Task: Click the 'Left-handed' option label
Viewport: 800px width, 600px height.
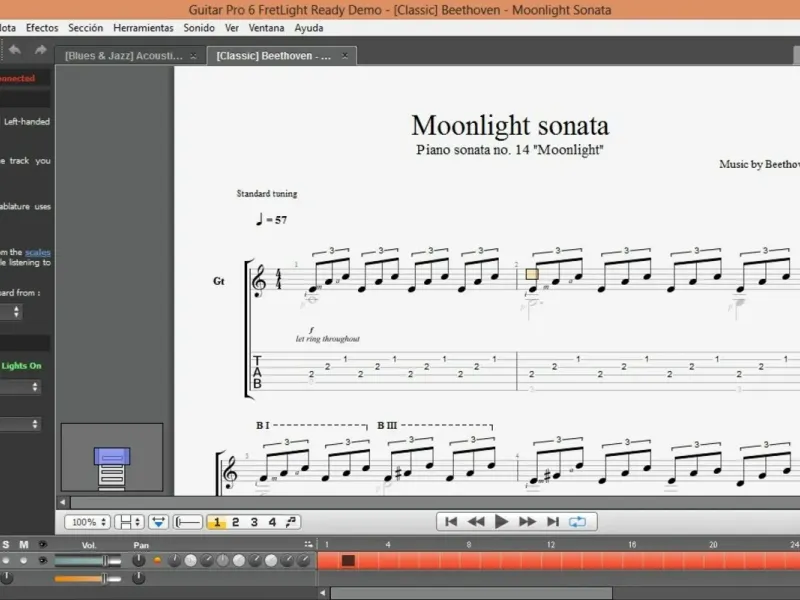Action: click(27, 121)
